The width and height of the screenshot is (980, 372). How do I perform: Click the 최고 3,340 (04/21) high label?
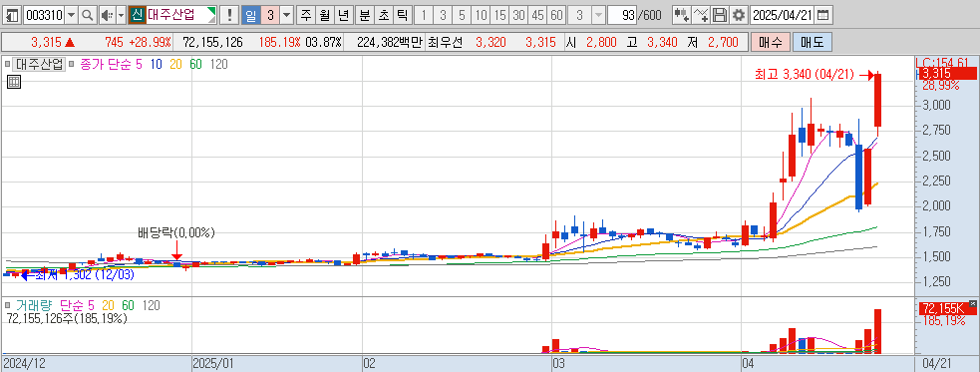pyautogui.click(x=805, y=75)
